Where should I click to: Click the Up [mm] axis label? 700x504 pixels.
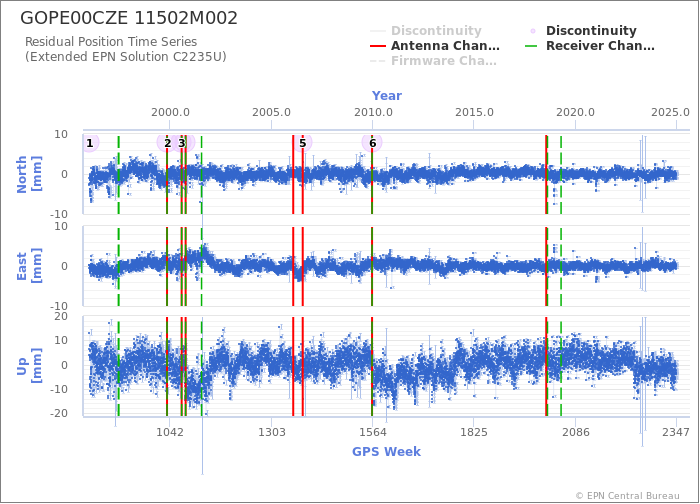tap(29, 365)
